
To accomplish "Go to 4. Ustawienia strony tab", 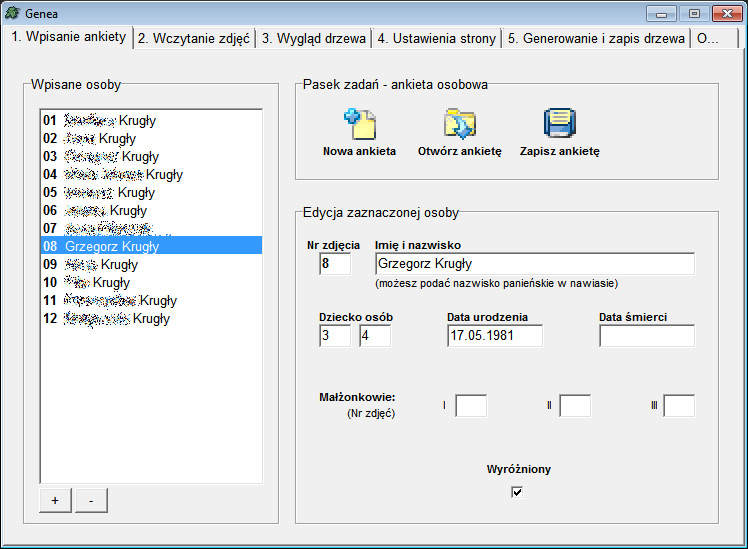I will pos(436,38).
